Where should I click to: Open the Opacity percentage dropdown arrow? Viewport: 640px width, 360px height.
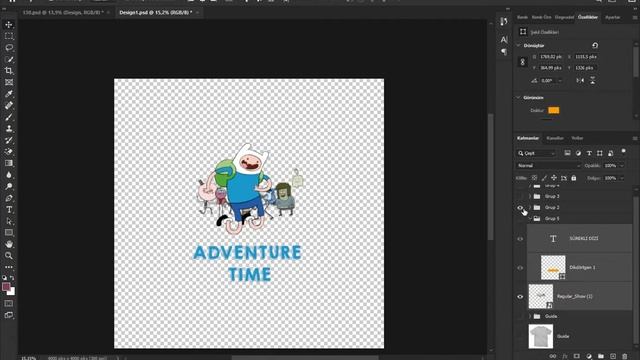[x=622, y=166]
